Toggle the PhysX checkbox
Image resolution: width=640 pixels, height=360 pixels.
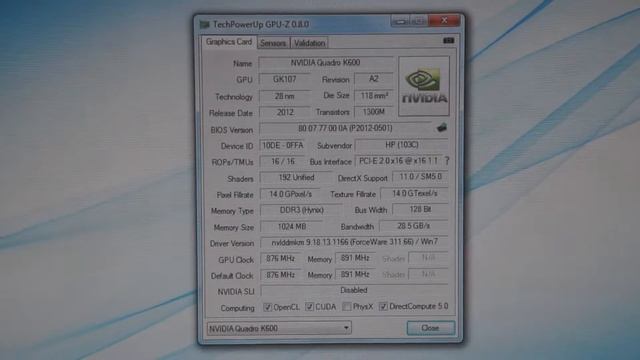point(347,306)
